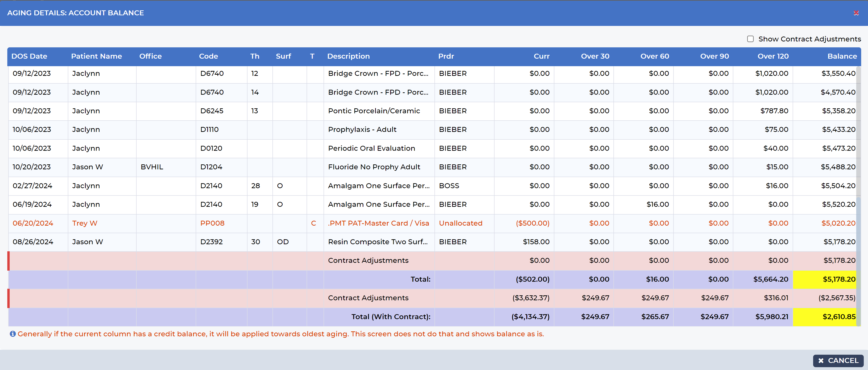Click the blue info icon beside credit note

coord(12,334)
